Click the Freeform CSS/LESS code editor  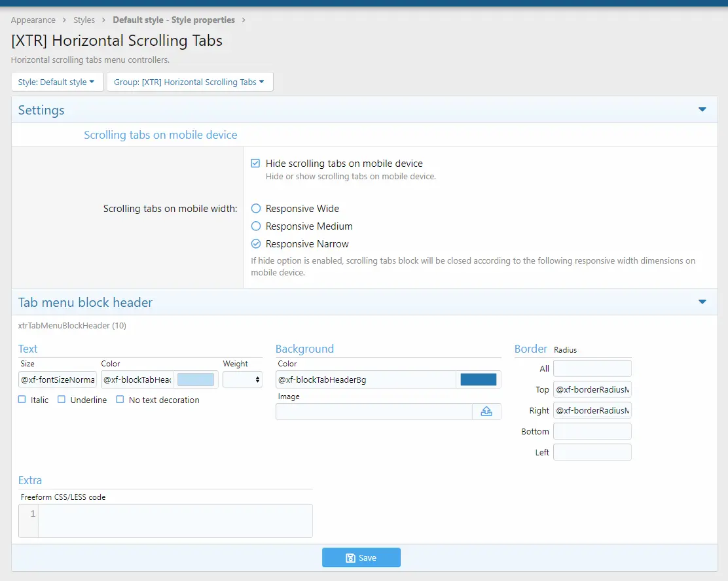click(175, 521)
